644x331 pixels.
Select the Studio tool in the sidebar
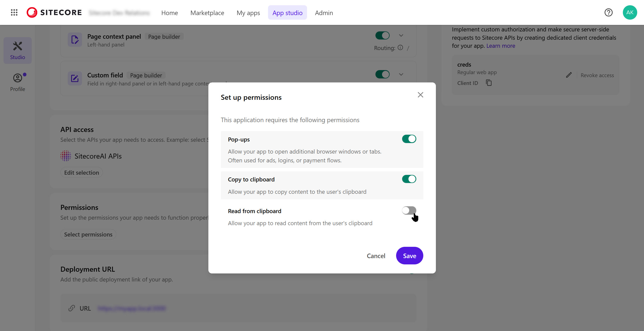click(17, 50)
